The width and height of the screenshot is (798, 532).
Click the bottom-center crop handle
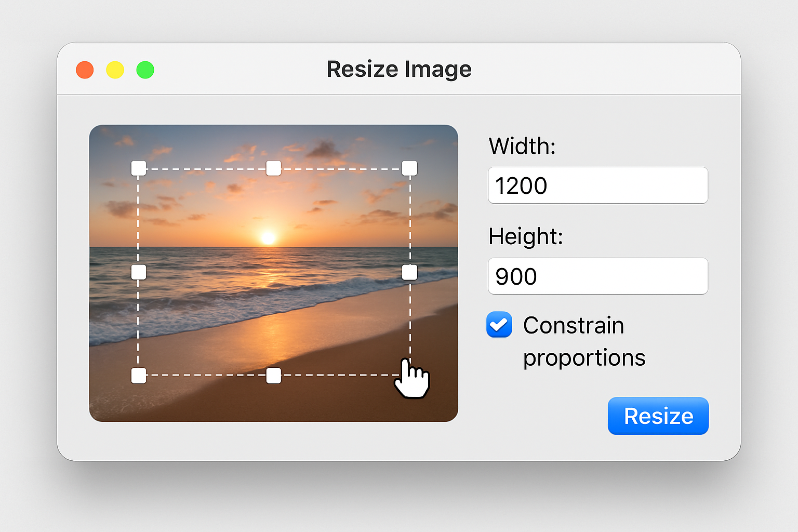pos(273,375)
